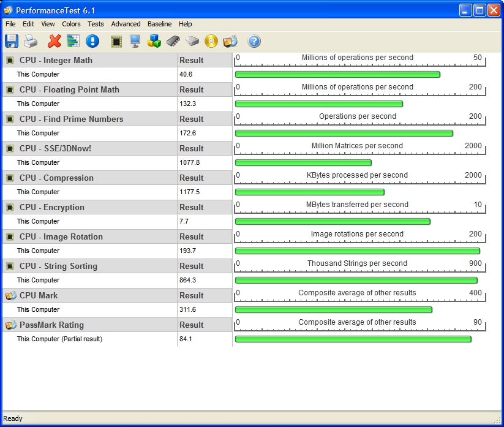Select CPU - Compression heading
This screenshot has width=504, height=427.
click(56, 178)
